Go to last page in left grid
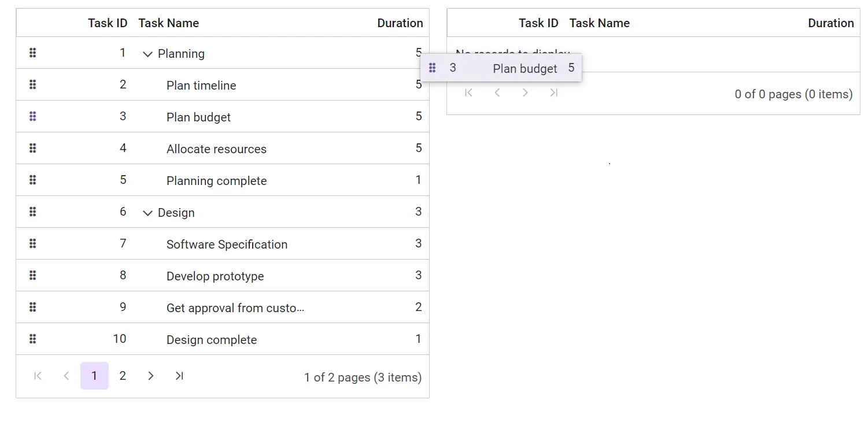868x422 pixels. 179,376
